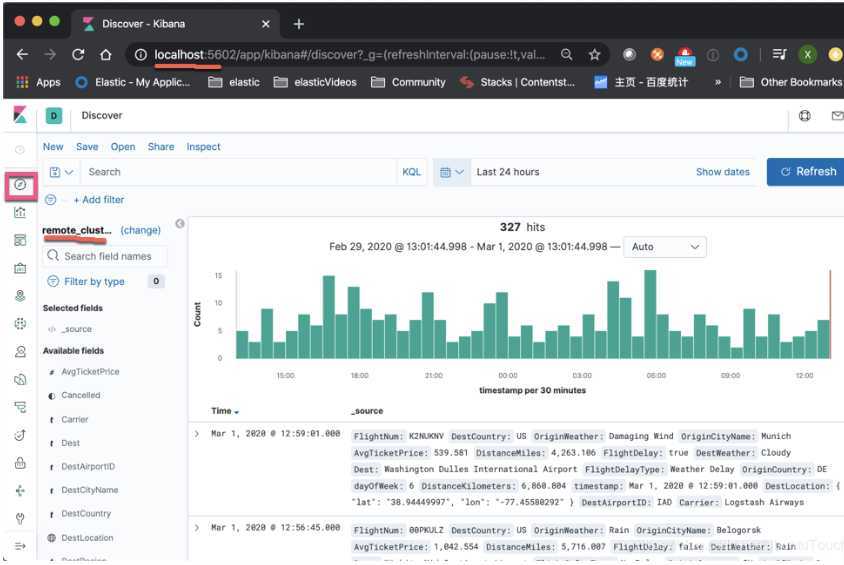Open the APM app icon
The height and width of the screenshot is (565, 844).
pyautogui.click(x=20, y=407)
